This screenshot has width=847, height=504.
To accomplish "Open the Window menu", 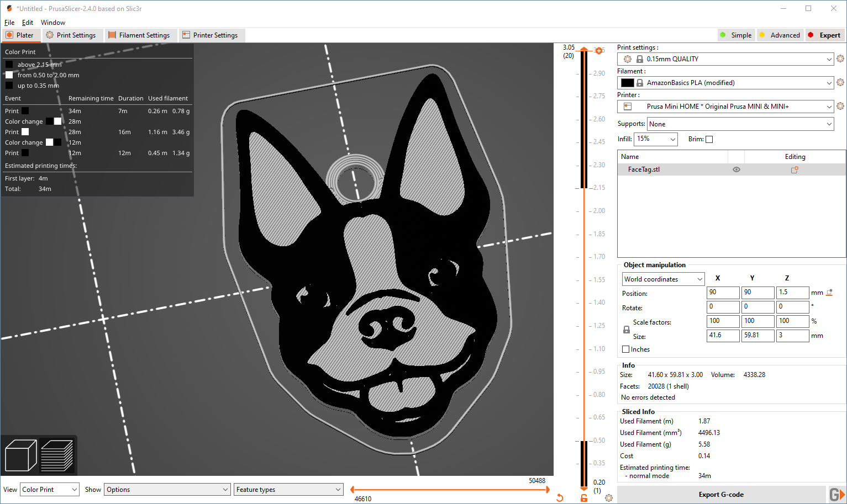I will point(53,23).
